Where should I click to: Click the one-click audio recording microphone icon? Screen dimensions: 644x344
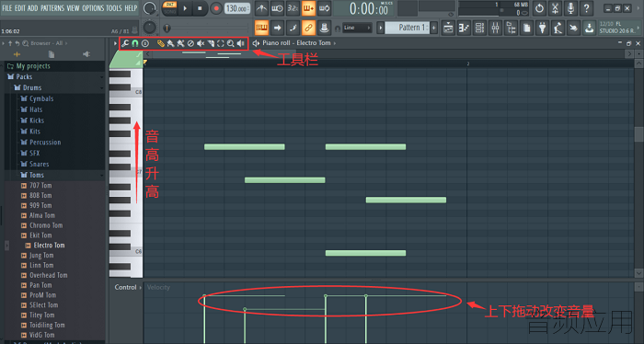point(570,8)
